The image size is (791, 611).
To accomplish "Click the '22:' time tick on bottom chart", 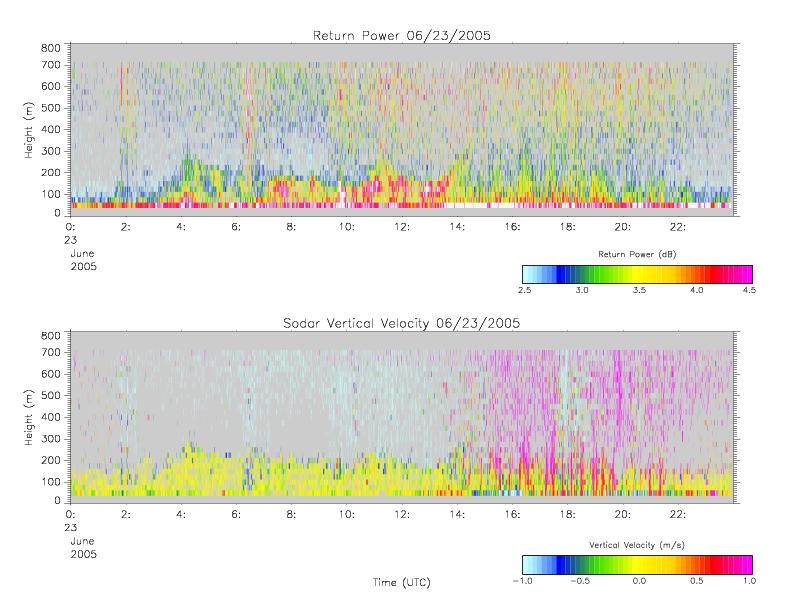I will [677, 515].
